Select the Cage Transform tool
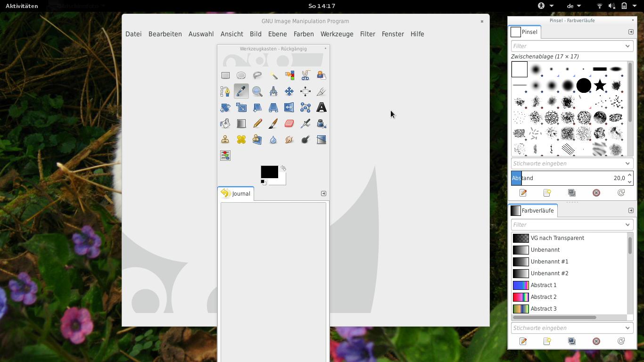644x362 pixels. tap(305, 107)
